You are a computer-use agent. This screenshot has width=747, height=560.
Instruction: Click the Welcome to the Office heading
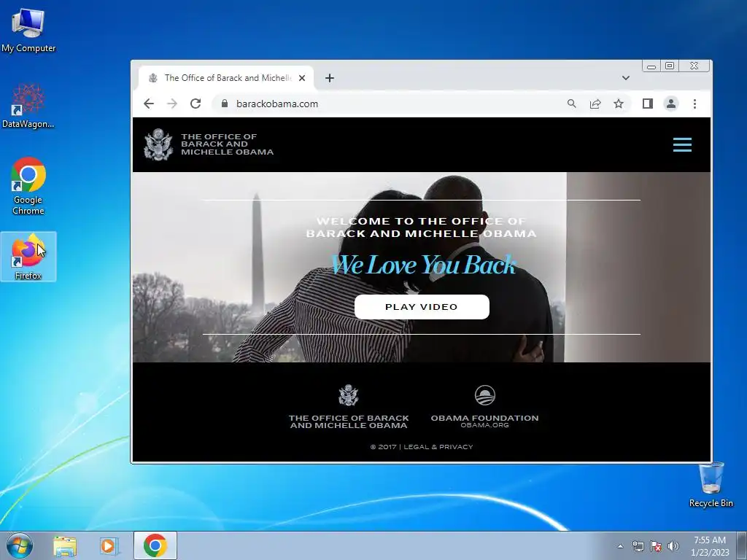coord(421,227)
